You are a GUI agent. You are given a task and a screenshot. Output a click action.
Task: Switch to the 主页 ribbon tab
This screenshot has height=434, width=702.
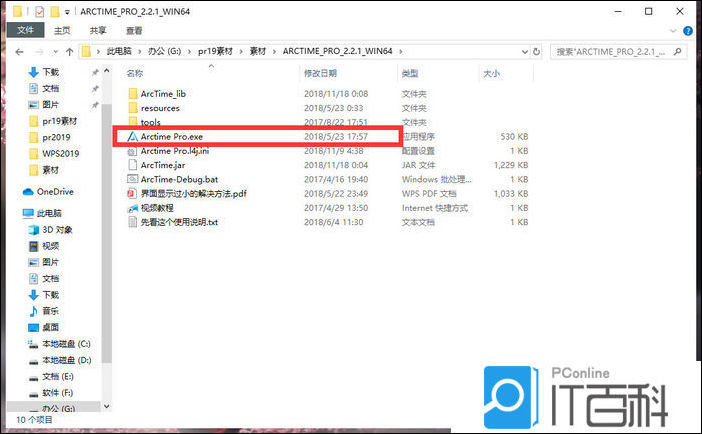(x=62, y=30)
